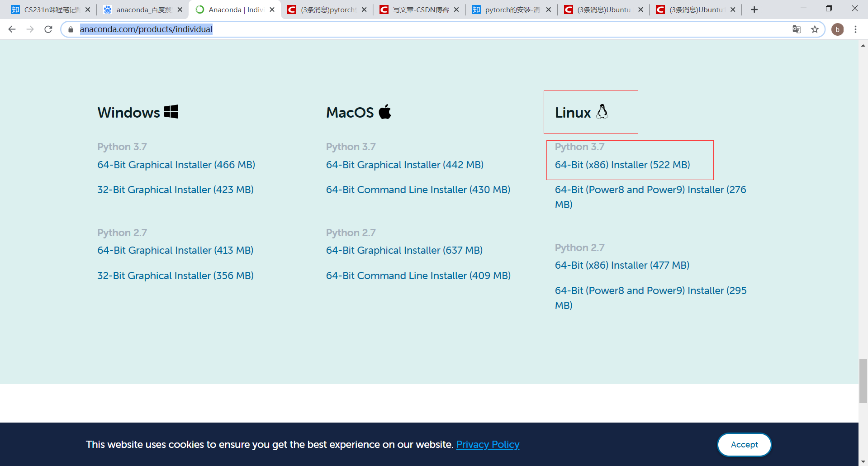Download Linux 64-Bit x86 Installer 522 MB

pyautogui.click(x=622, y=165)
